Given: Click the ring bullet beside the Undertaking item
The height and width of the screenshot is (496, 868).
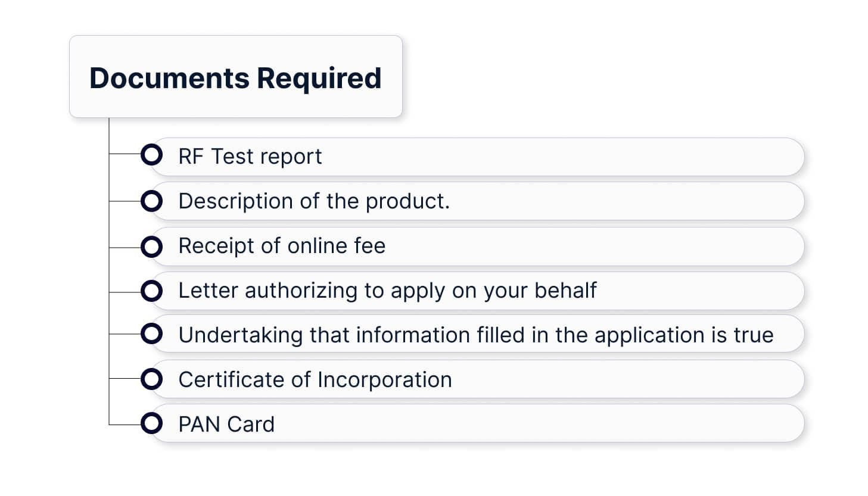Looking at the screenshot, I should point(151,334).
